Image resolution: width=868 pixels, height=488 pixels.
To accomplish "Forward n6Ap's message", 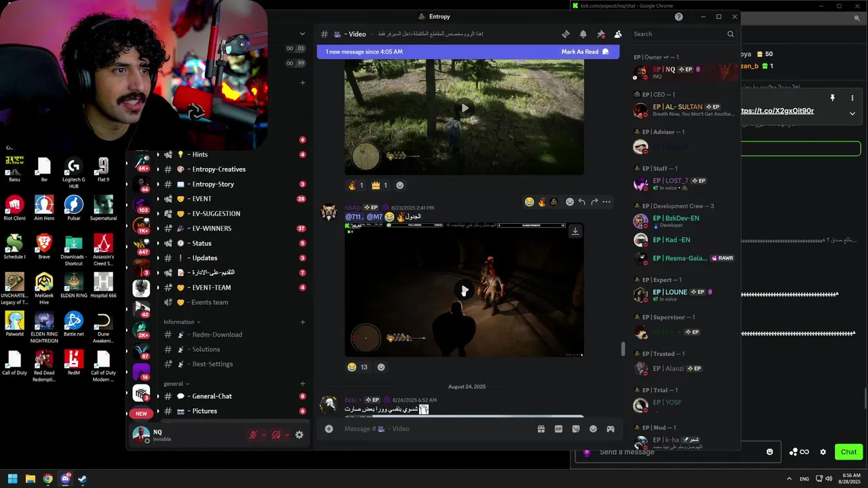I will [595, 202].
